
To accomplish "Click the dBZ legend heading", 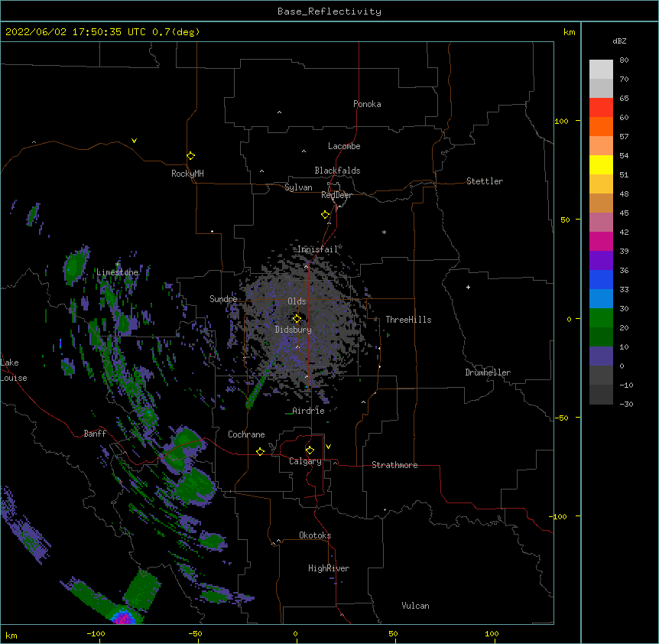I will coord(619,41).
